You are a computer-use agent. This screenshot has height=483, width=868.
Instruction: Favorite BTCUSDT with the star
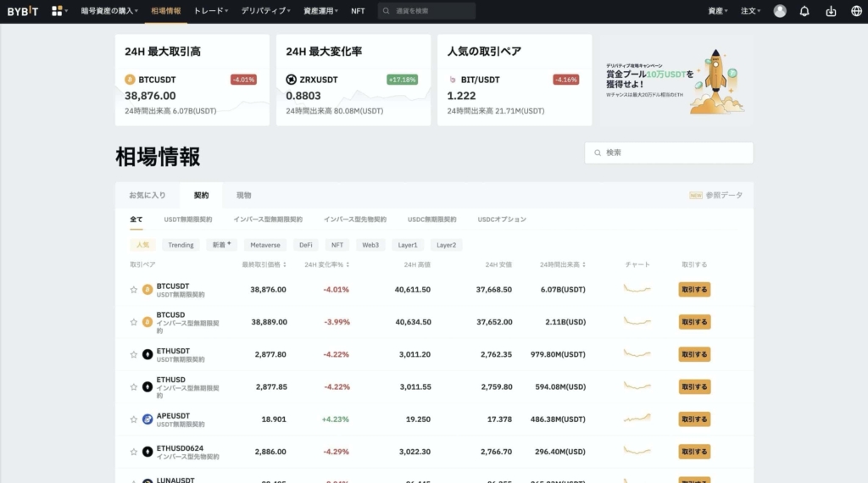pos(133,289)
